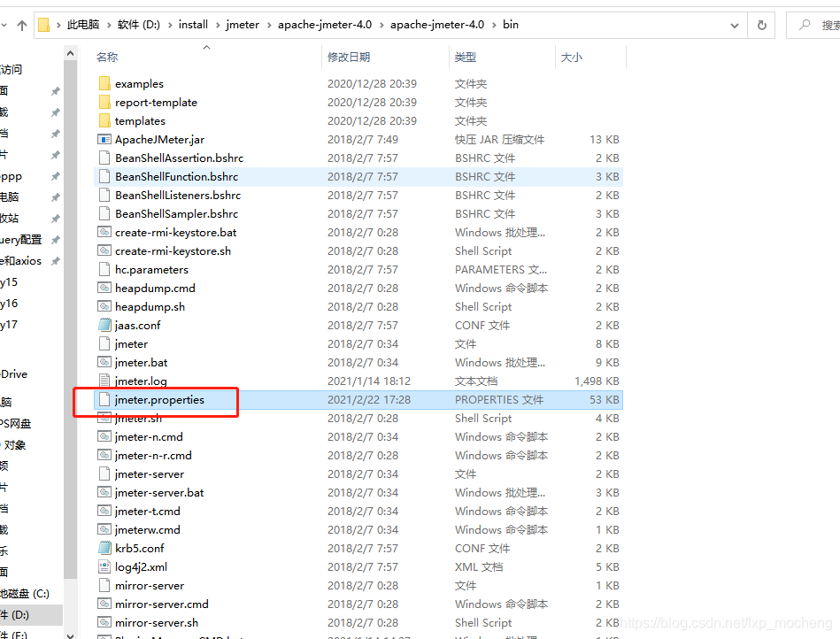Click the templates folder icon
This screenshot has height=639, width=840.
pyautogui.click(x=104, y=121)
